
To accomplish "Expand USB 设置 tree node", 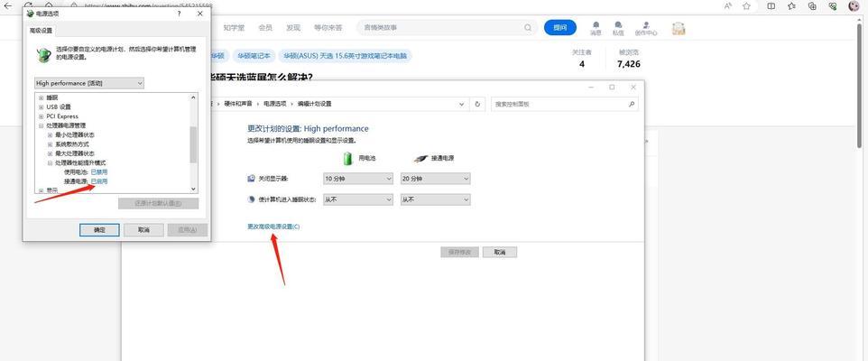I will pyautogui.click(x=41, y=106).
